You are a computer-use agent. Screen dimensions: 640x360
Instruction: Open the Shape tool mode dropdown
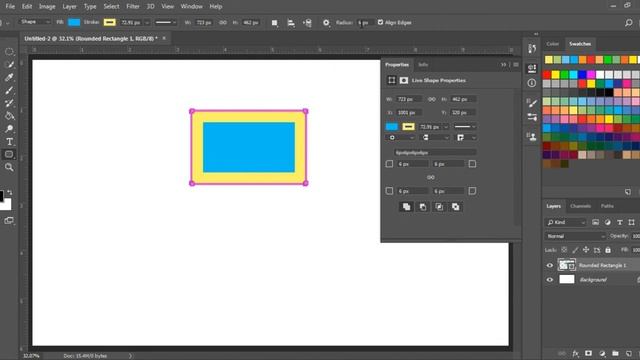coord(35,22)
